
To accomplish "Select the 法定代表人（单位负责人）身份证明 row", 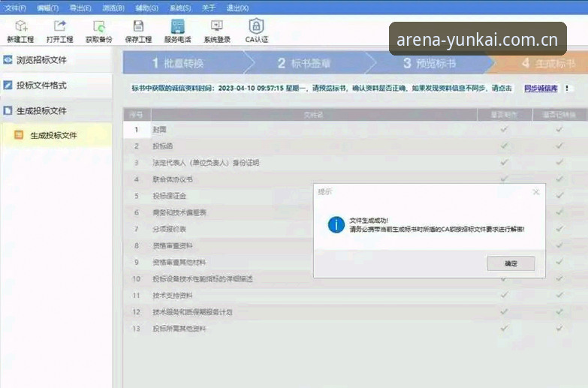I will (x=354, y=163).
